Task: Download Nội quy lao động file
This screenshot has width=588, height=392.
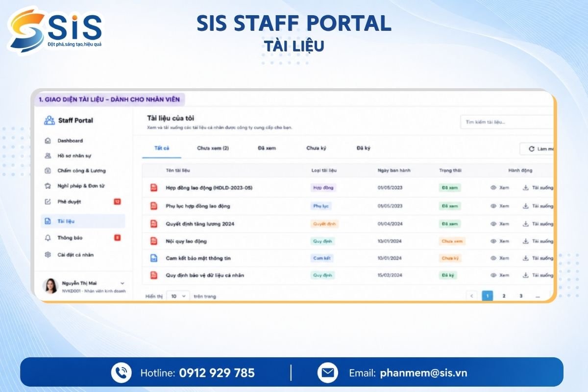Action: tap(538, 241)
